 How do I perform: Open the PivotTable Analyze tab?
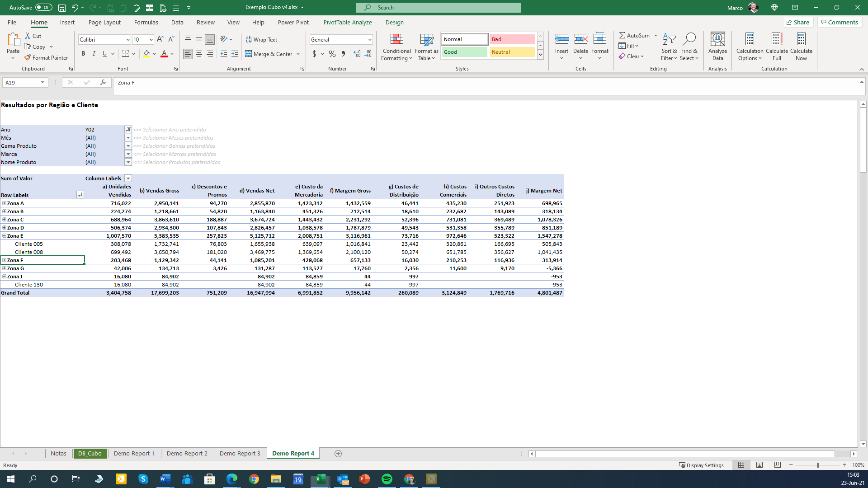point(347,22)
